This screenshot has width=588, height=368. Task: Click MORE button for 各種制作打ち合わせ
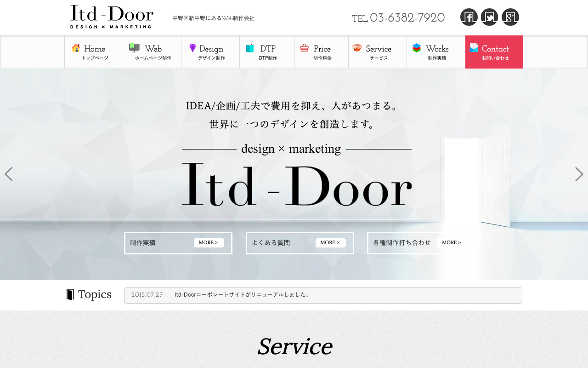(452, 243)
